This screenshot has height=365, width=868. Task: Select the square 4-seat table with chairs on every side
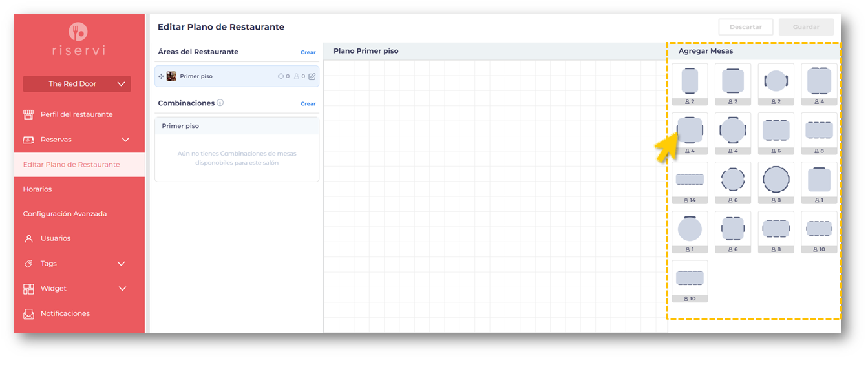690,134
